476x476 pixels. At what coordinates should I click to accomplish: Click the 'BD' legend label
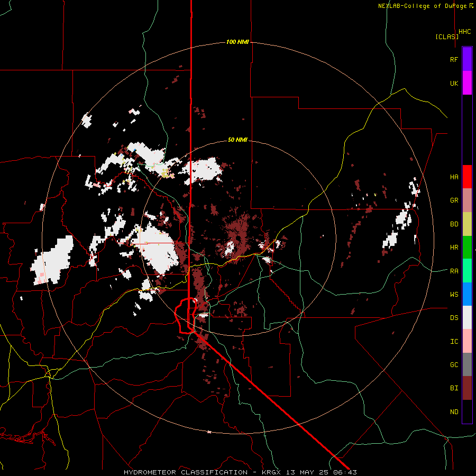pos(454,224)
